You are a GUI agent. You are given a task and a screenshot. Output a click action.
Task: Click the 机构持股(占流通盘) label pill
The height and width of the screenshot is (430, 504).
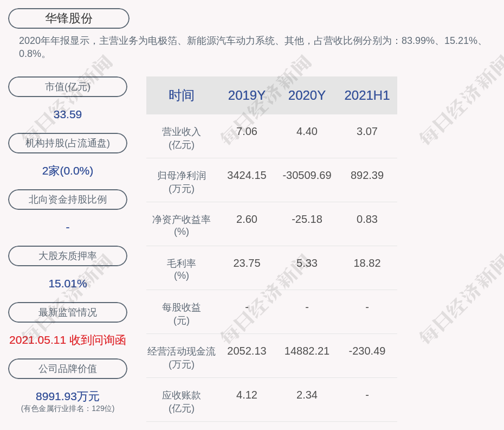tap(68, 143)
